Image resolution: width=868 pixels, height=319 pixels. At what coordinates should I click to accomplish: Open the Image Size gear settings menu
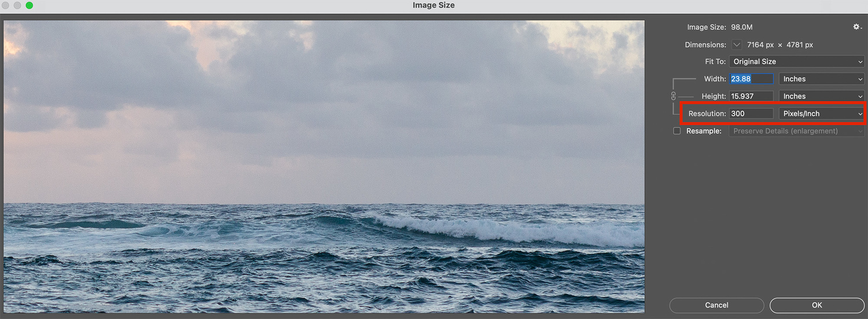[858, 27]
